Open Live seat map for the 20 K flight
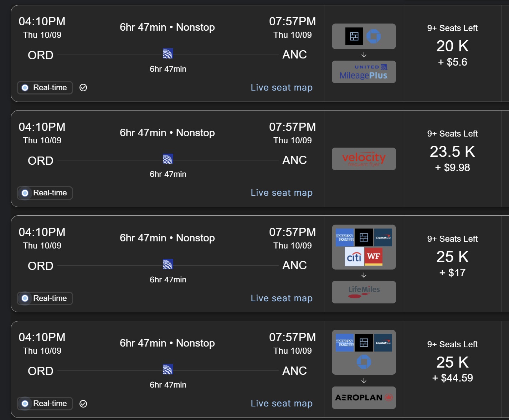The image size is (509, 420). pyautogui.click(x=281, y=88)
